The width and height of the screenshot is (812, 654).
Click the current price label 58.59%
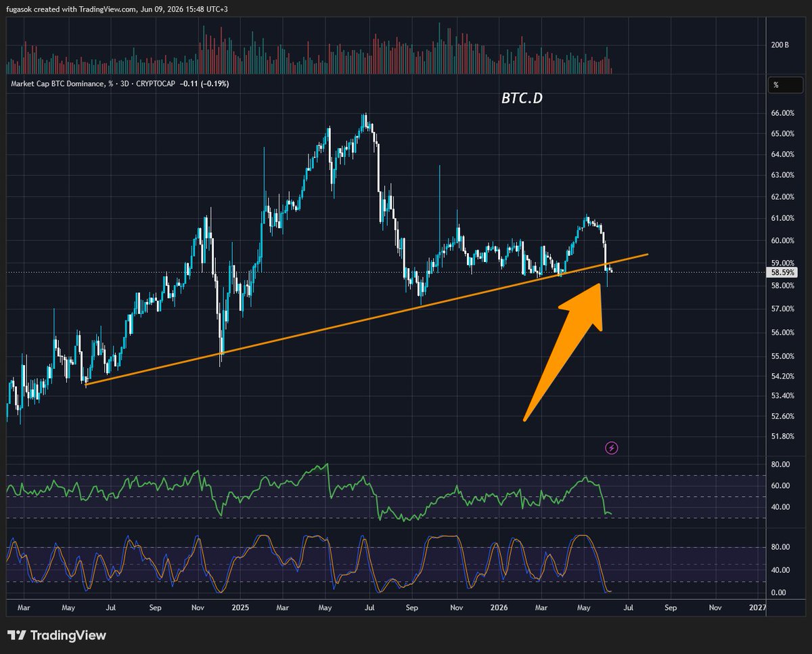coord(784,272)
